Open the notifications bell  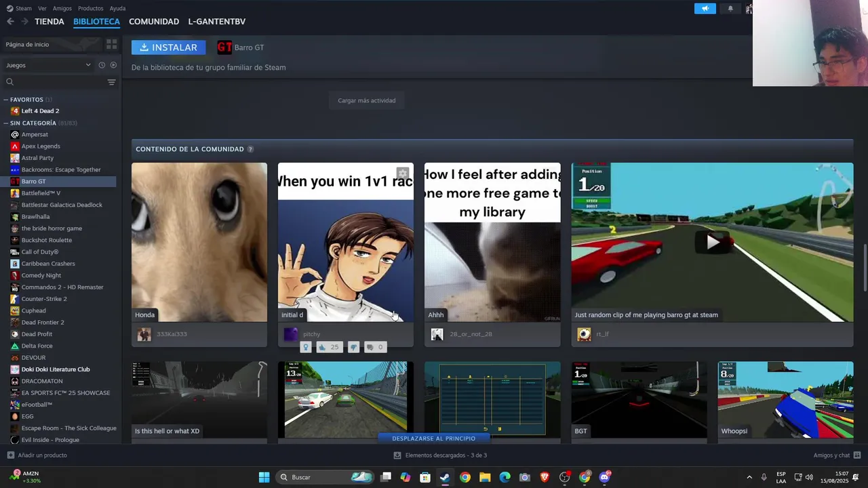[x=730, y=9]
